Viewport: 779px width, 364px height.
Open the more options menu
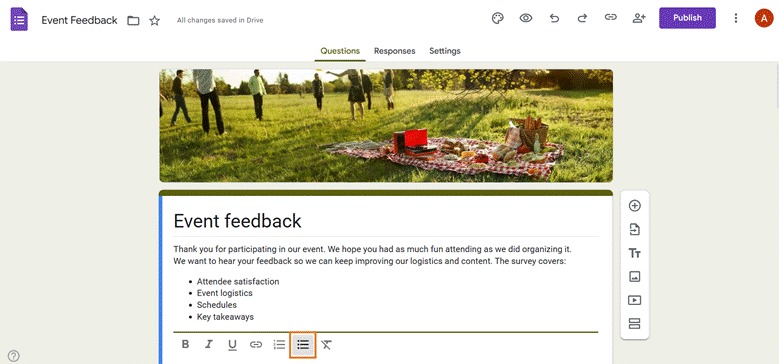[x=736, y=18]
